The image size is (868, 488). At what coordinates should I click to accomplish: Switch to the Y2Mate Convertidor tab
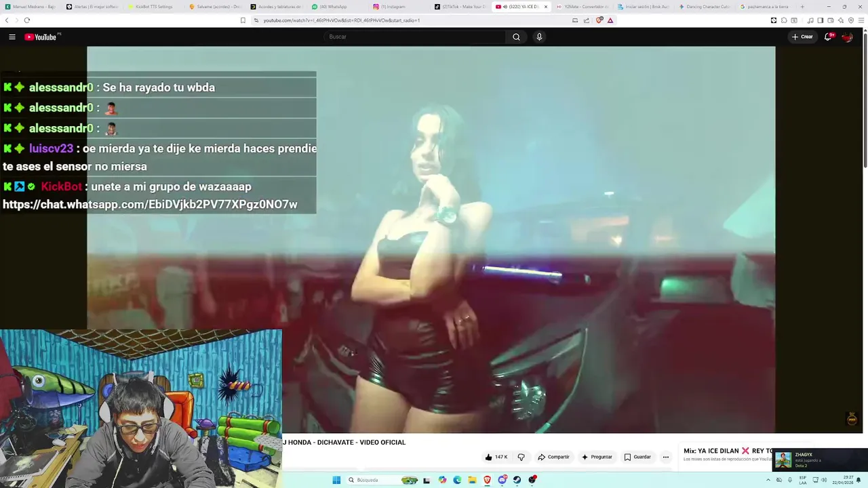(x=583, y=7)
